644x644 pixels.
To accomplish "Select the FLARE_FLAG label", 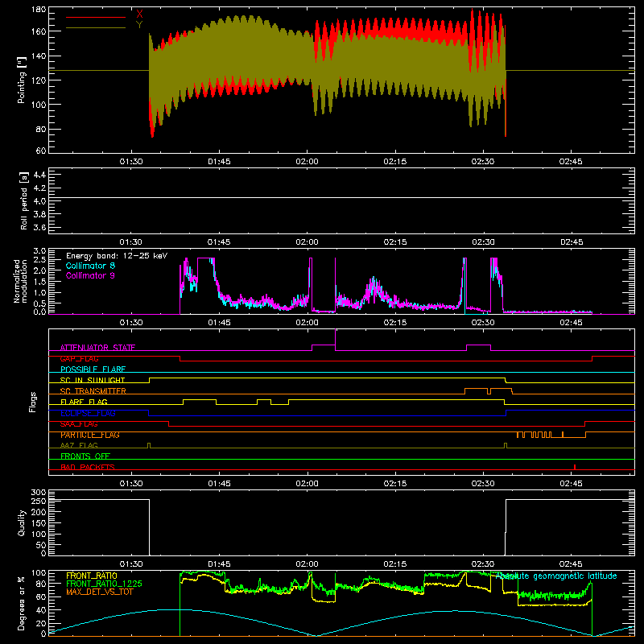I will click(84, 402).
